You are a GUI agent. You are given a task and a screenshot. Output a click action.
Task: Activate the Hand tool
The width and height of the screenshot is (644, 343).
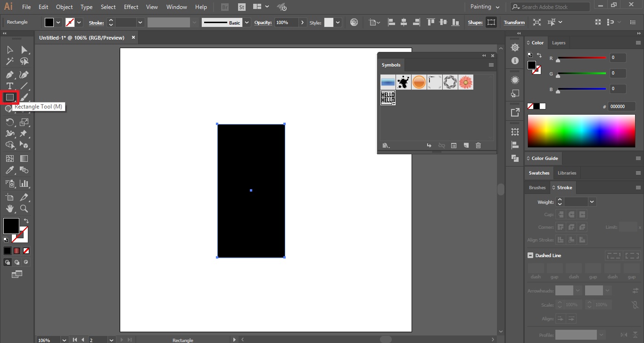click(9, 209)
